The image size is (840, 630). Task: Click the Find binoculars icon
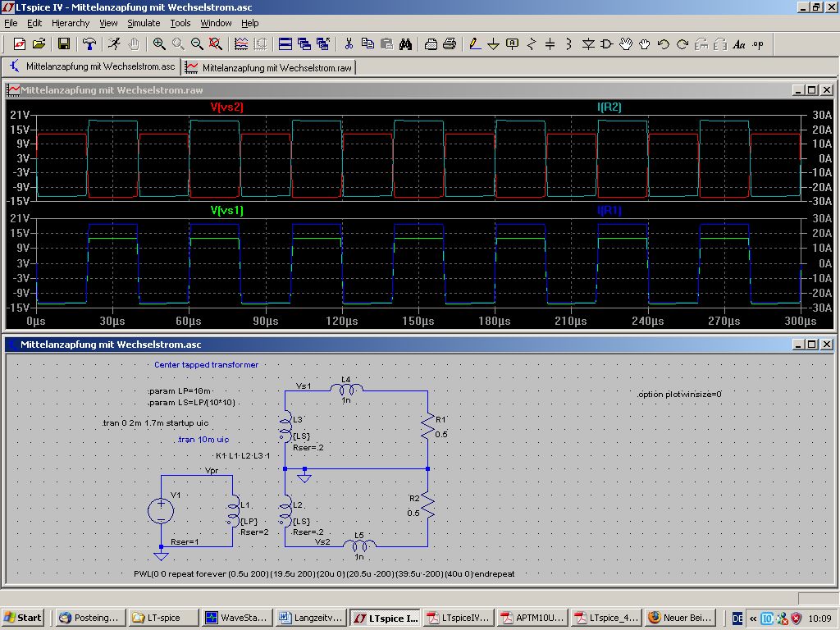[x=405, y=44]
